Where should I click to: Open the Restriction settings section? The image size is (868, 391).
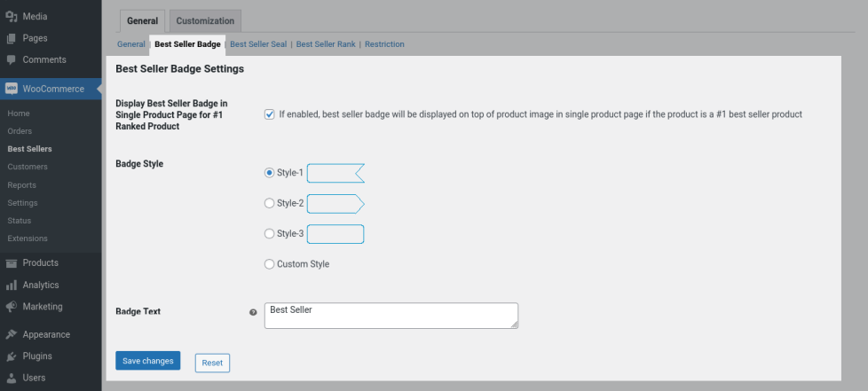pos(384,44)
